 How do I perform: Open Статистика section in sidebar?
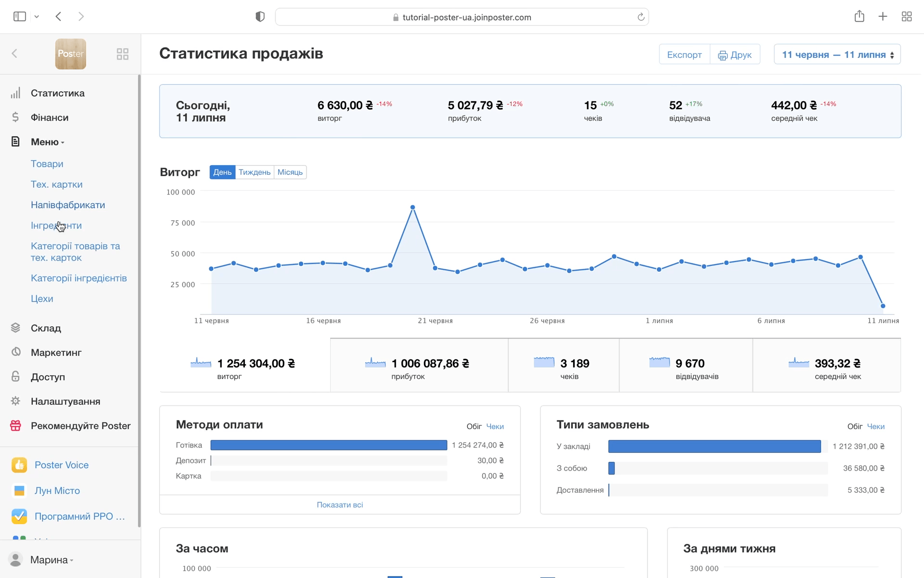coord(57,93)
